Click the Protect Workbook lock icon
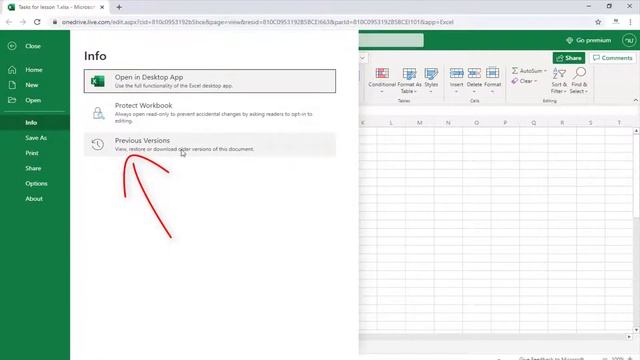 [98, 113]
